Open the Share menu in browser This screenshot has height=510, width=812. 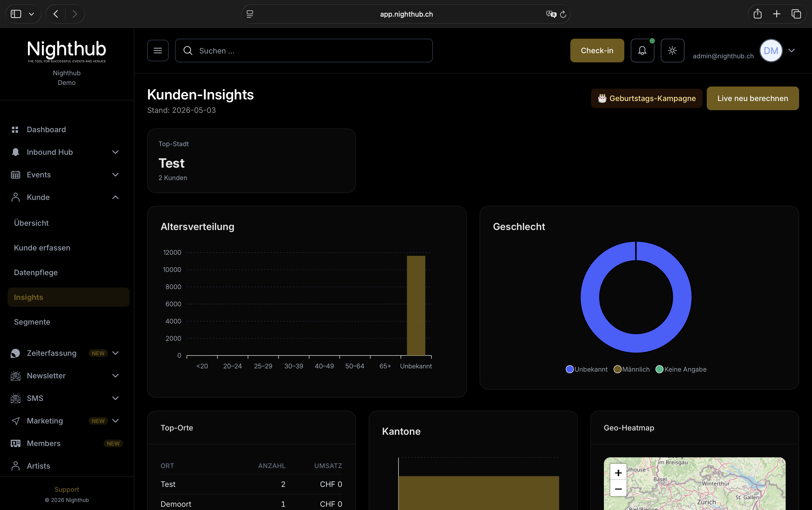pyautogui.click(x=757, y=14)
